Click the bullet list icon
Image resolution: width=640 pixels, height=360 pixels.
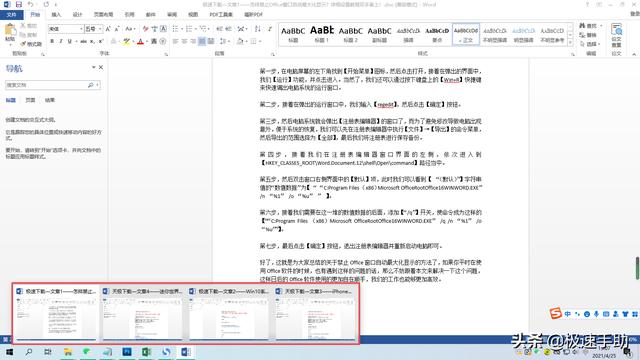pyautogui.click(x=176, y=29)
